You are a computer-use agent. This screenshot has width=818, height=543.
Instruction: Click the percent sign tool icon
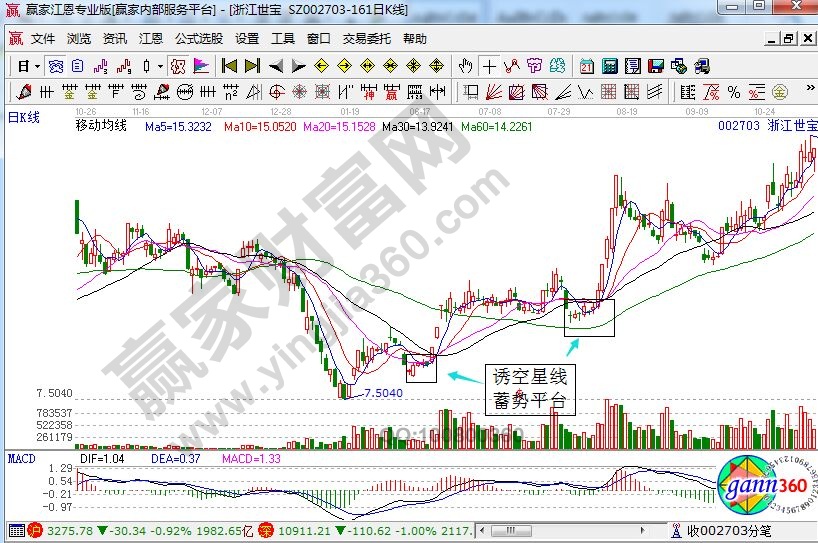pos(734,93)
